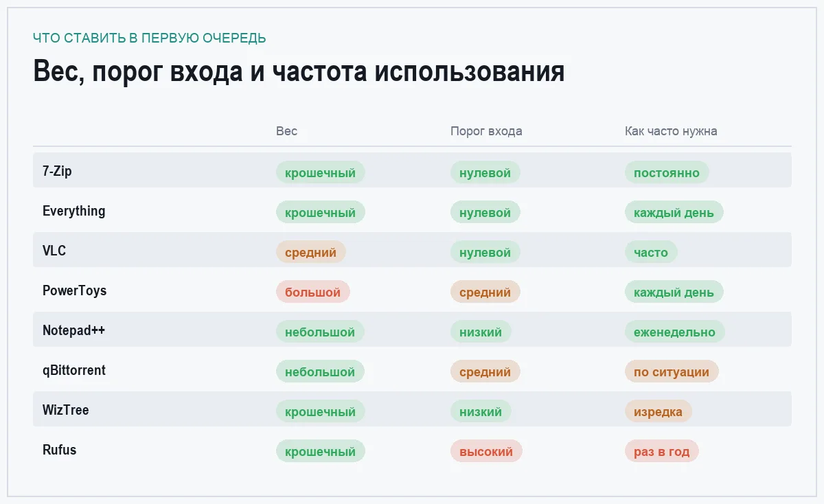The width and height of the screenshot is (824, 504).
Task: Select the Everything row name
Action: tap(74, 211)
